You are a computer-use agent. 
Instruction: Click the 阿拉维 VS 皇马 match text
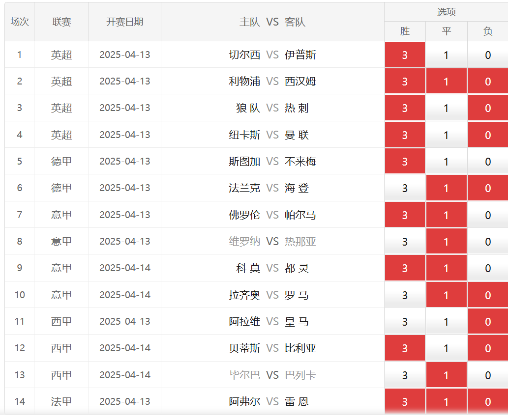(x=269, y=321)
